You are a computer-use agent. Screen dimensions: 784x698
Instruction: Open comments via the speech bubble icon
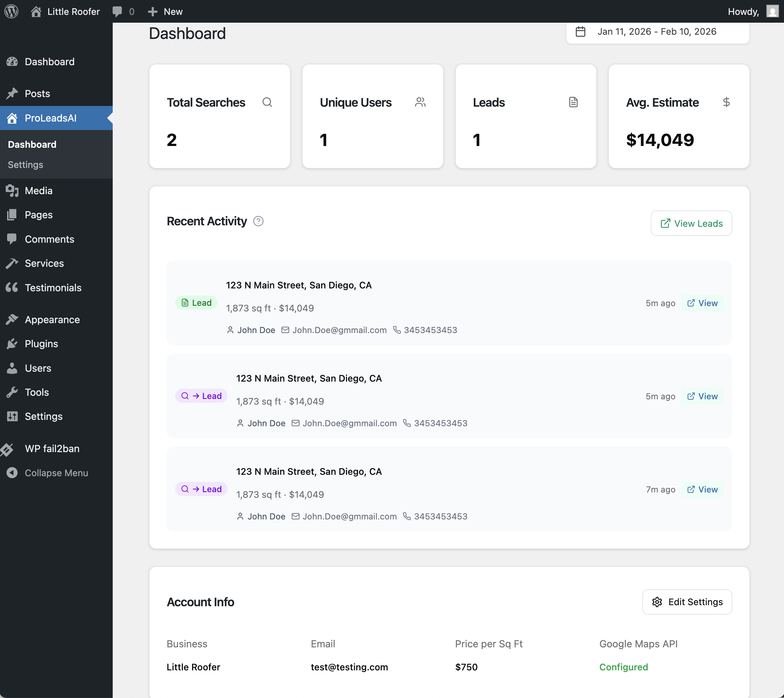(117, 11)
